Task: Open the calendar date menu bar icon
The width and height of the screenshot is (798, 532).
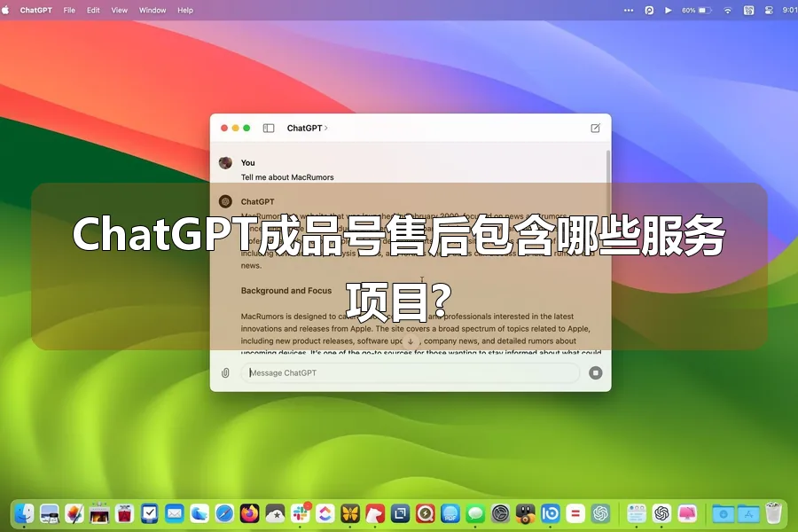Action: tap(748, 10)
